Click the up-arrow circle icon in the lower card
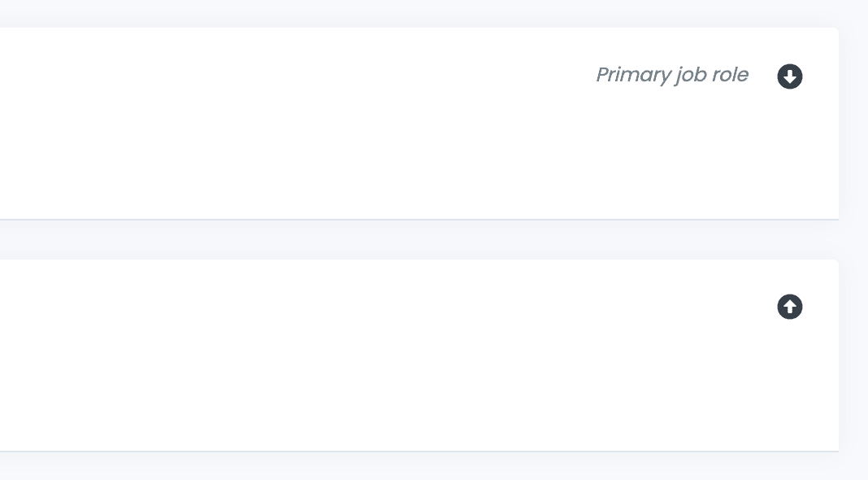Image resolution: width=868 pixels, height=480 pixels. coord(790,307)
